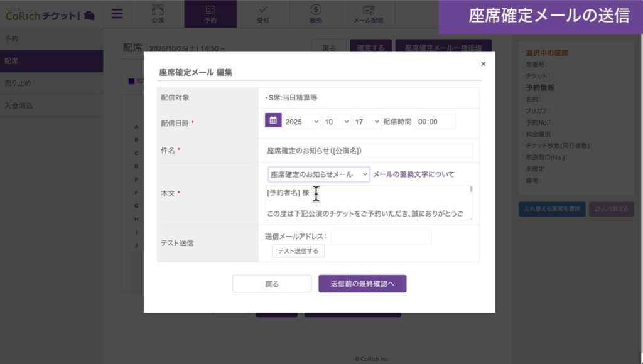Click the hamburger menu icon
This screenshot has width=643, height=364.
[117, 14]
